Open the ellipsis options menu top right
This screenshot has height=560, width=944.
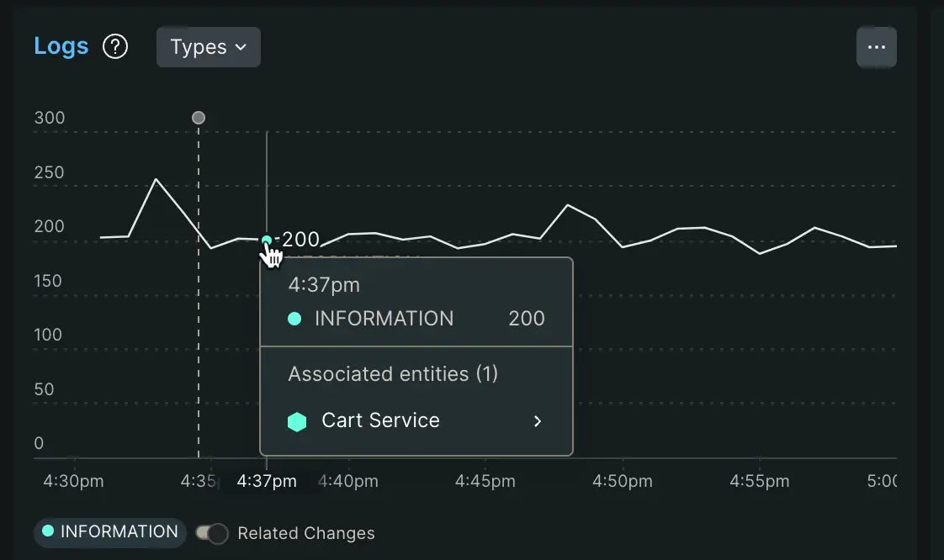877,47
